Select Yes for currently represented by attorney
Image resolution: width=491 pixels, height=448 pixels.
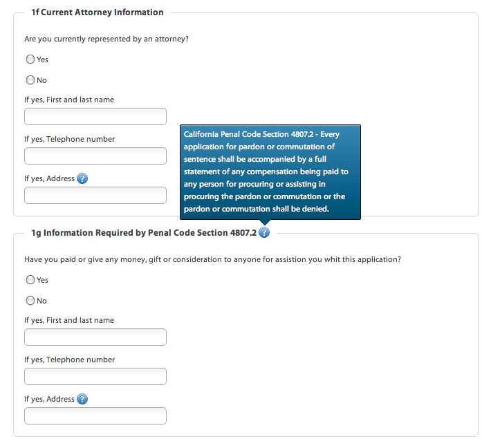pos(30,59)
